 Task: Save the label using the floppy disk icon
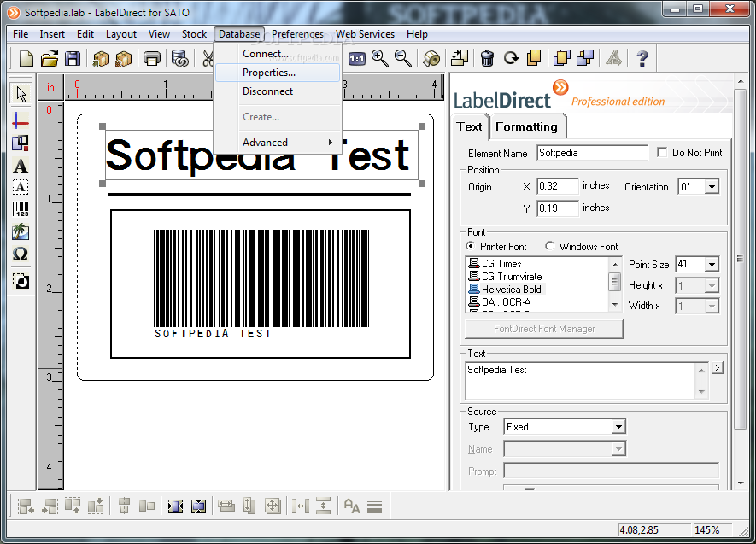[73, 59]
